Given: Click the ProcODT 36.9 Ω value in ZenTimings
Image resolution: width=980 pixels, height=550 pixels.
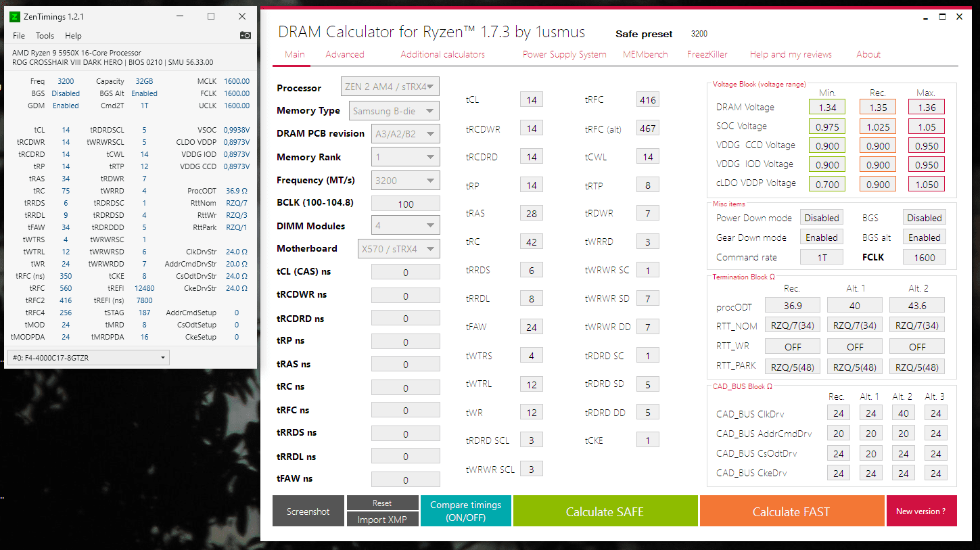Looking at the screenshot, I should 237,191.
